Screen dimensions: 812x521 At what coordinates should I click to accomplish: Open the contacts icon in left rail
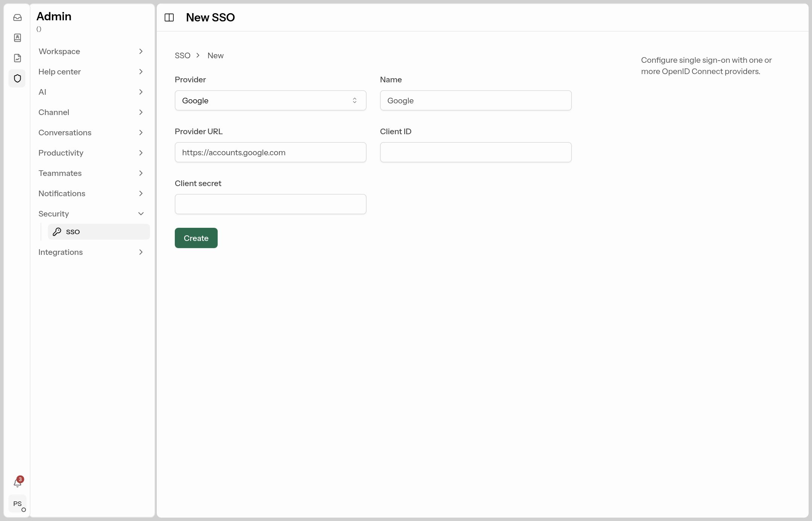click(x=17, y=38)
